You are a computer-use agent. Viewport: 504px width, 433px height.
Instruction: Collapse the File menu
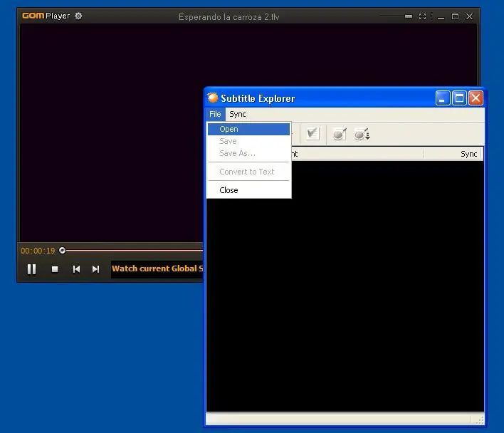[215, 114]
